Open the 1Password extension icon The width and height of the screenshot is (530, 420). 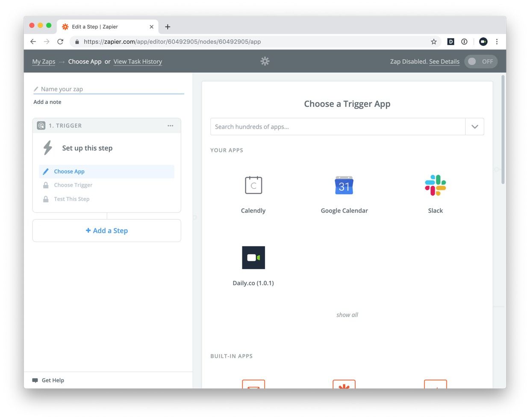pyautogui.click(x=464, y=41)
